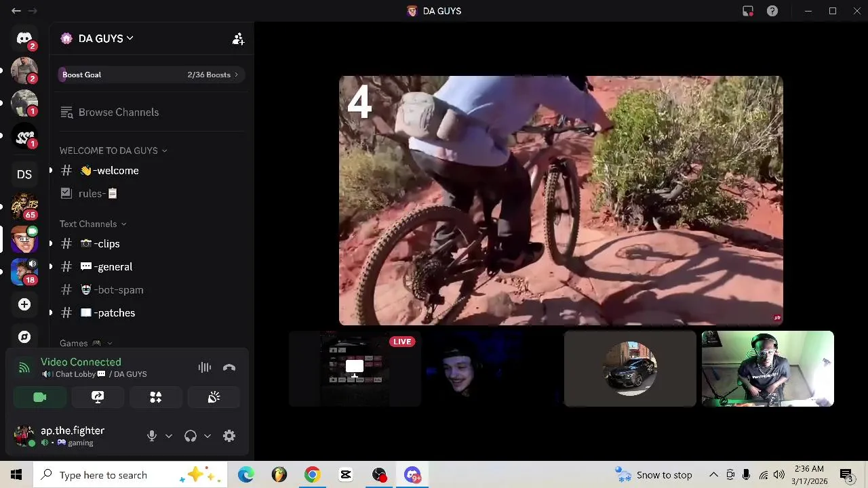Toggle noise suppression waveform icon
The width and height of the screenshot is (868, 488).
pos(205,367)
